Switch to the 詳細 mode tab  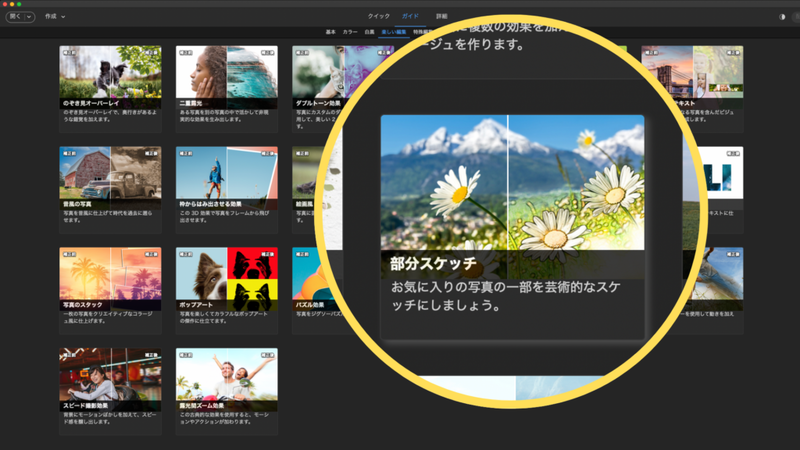441,16
